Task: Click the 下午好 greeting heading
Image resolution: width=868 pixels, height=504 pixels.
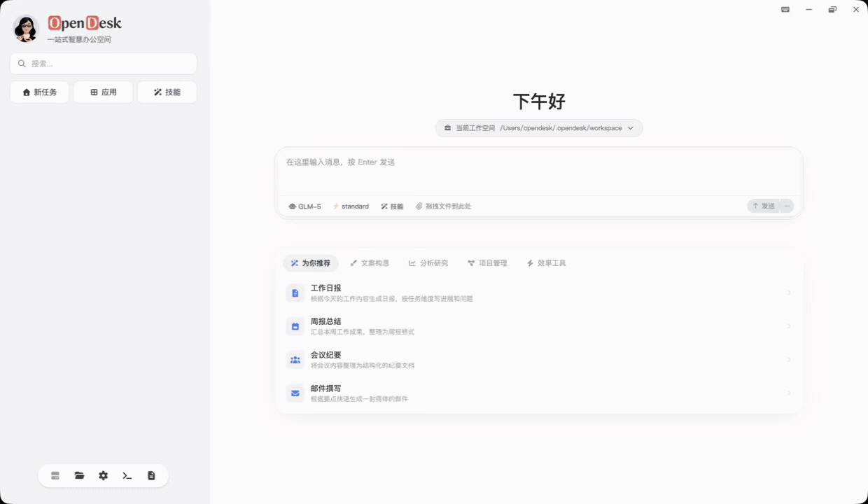Action: [x=539, y=101]
